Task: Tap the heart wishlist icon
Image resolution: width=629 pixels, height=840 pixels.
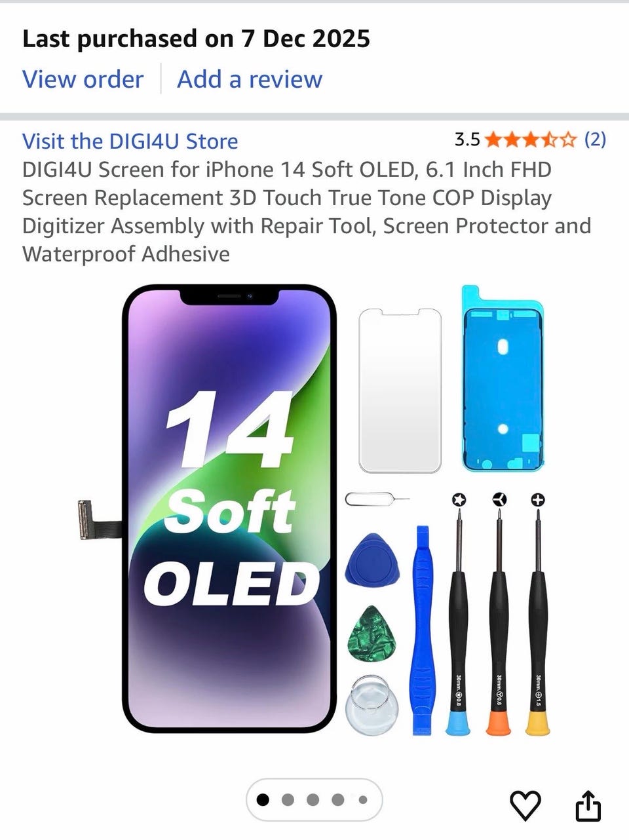Action: coord(525,805)
